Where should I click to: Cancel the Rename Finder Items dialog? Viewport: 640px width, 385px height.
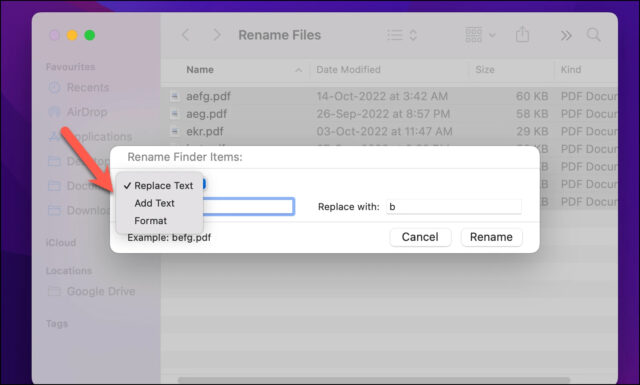click(420, 237)
